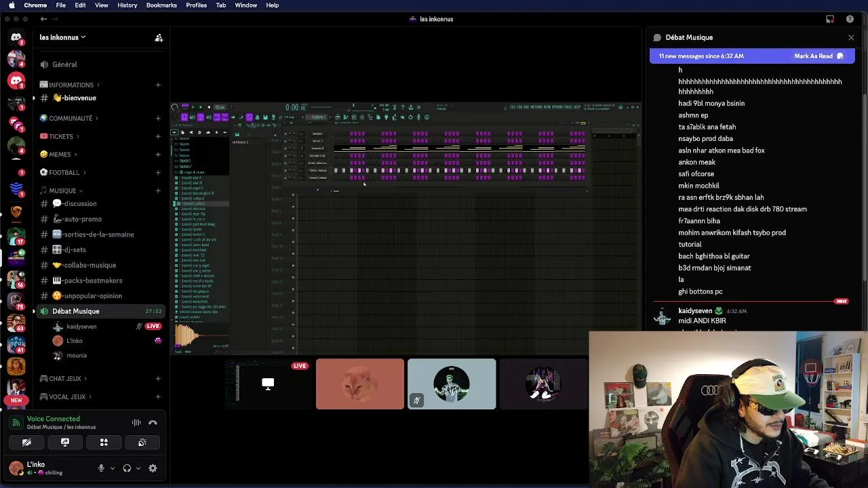Open the Discord inbox icon in the title bar

pyautogui.click(x=830, y=19)
